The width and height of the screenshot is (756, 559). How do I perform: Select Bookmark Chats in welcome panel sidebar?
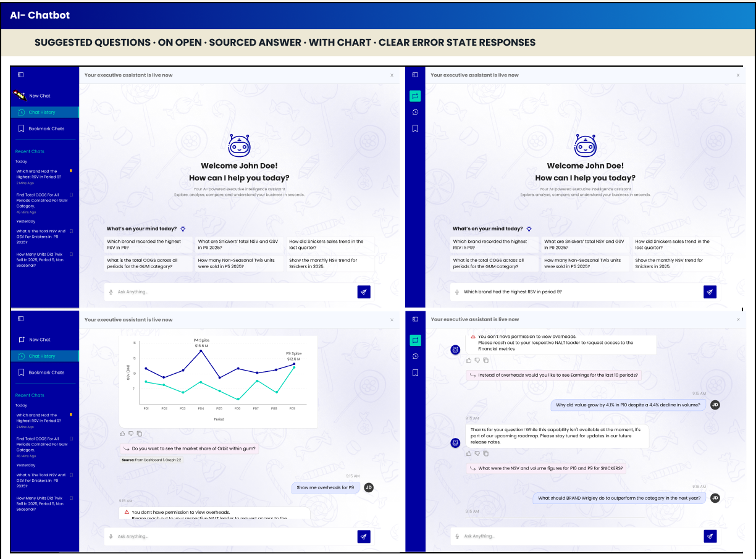pos(45,128)
